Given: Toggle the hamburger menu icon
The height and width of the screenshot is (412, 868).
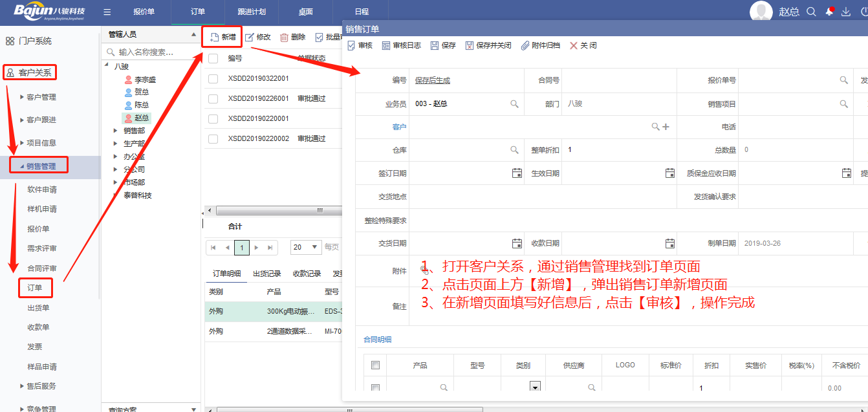Looking at the screenshot, I should click(x=107, y=12).
